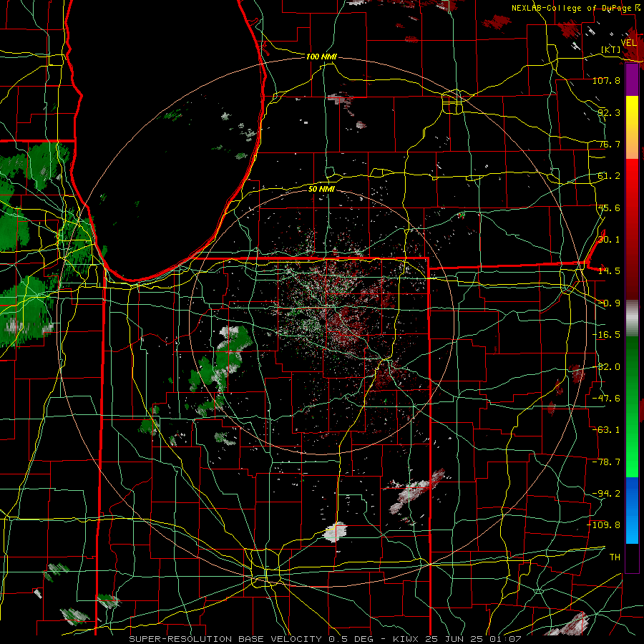Pick the green segment of the velocity bar
This screenshot has width=644, height=644.
(x=632, y=406)
